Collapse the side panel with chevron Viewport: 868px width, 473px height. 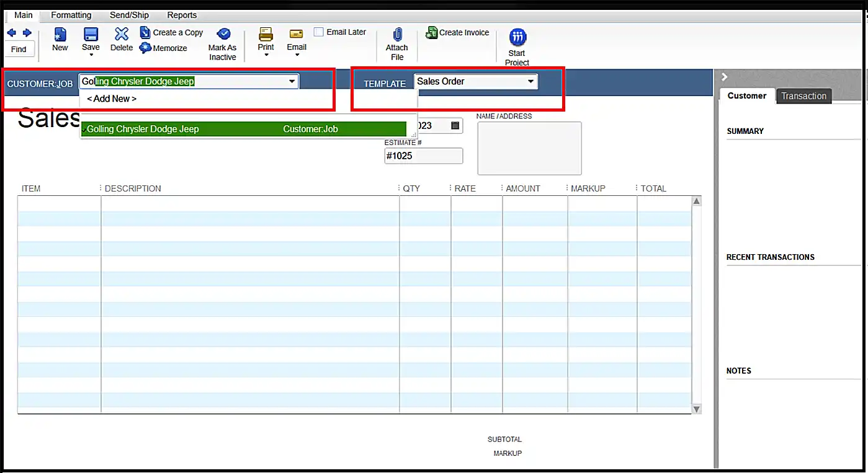tap(723, 77)
